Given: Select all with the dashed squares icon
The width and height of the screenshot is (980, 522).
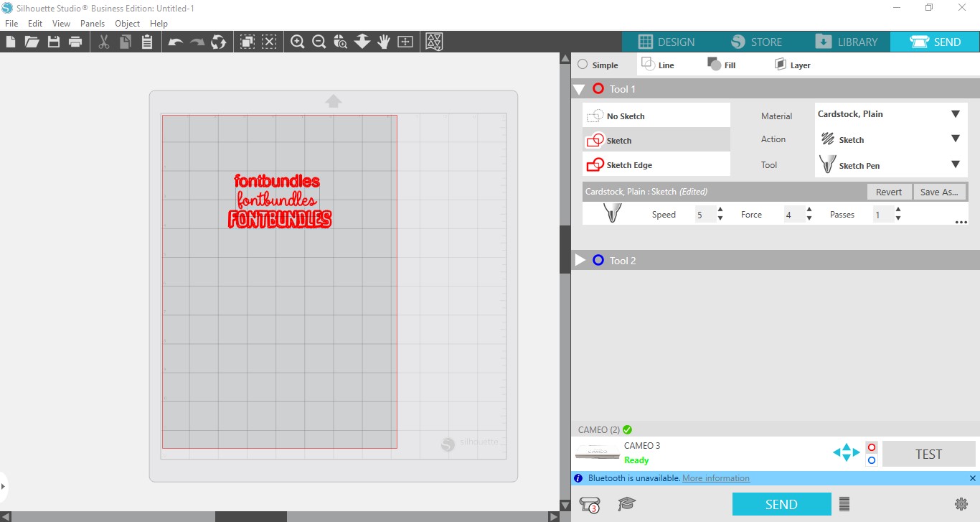Looking at the screenshot, I should [248, 42].
